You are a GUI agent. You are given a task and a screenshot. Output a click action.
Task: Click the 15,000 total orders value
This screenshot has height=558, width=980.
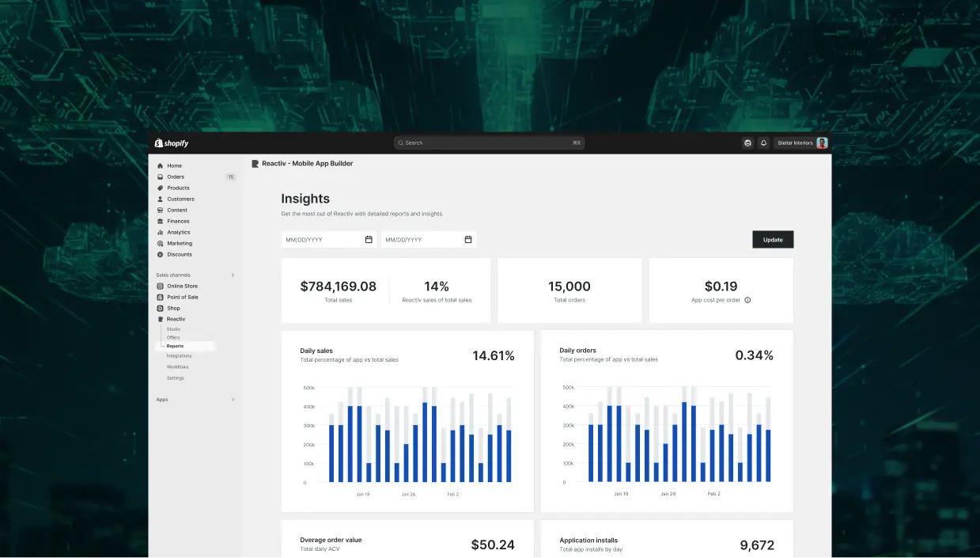[x=569, y=287]
